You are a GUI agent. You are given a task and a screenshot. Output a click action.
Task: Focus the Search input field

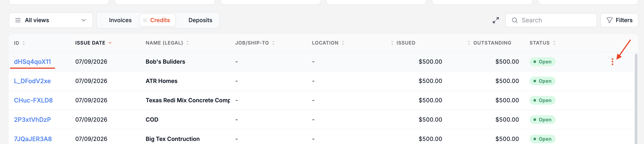point(551,20)
